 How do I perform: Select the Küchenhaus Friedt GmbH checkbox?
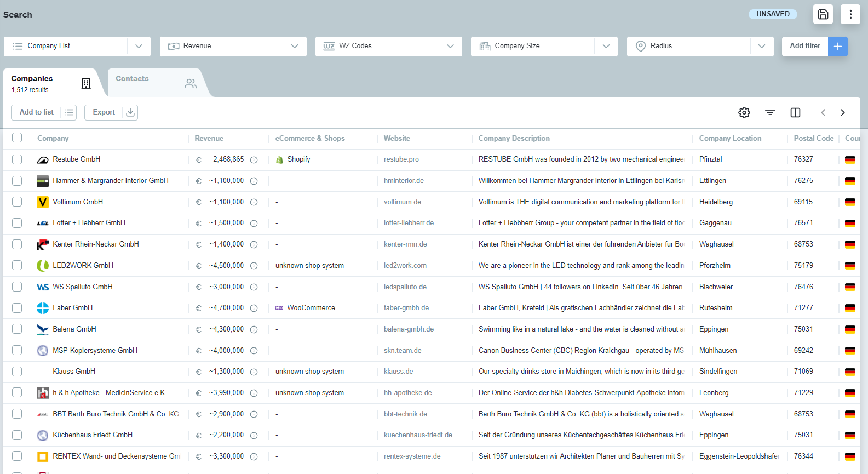[17, 435]
